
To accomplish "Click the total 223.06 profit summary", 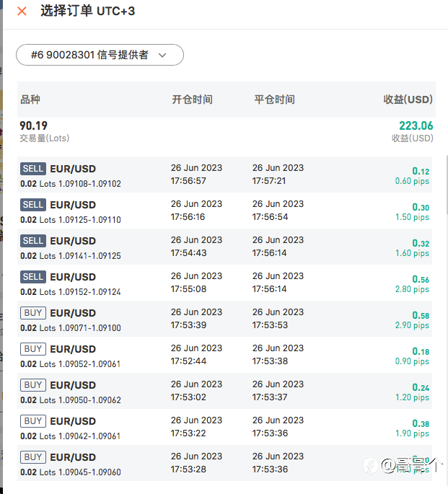I will click(x=416, y=126).
